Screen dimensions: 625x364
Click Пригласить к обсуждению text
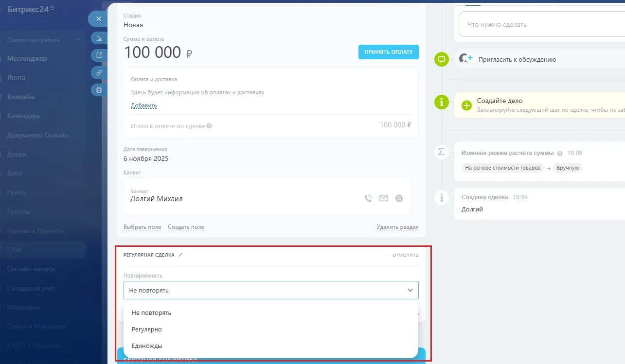(517, 59)
